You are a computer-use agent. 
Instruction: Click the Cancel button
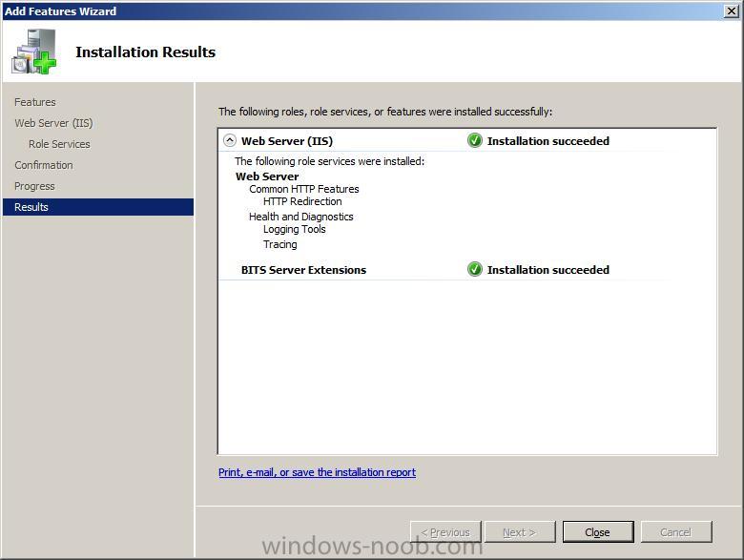coord(676,532)
